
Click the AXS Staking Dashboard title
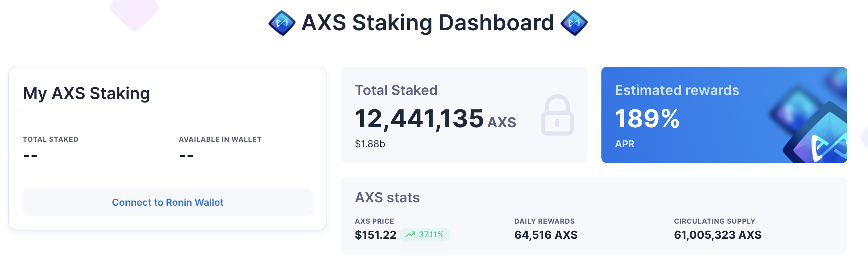[x=427, y=23]
